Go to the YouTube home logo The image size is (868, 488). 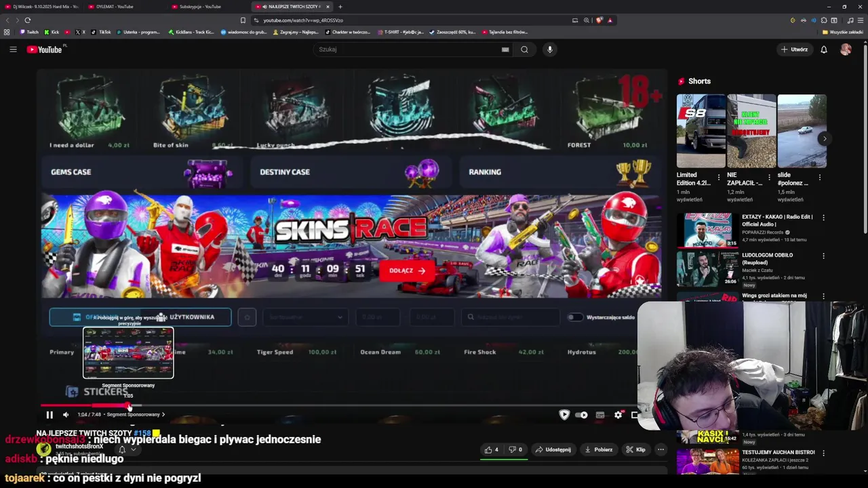(x=44, y=49)
